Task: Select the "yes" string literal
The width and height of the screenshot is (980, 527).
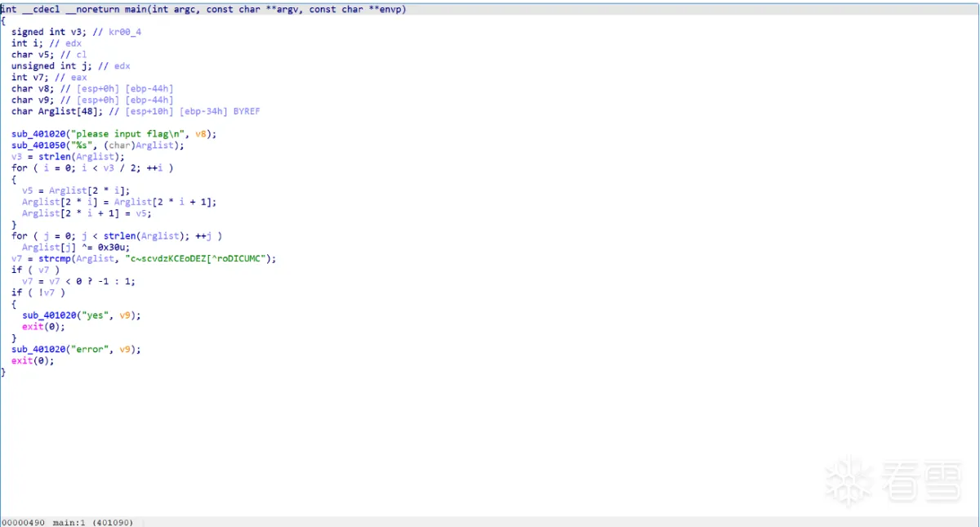Action: point(100,315)
